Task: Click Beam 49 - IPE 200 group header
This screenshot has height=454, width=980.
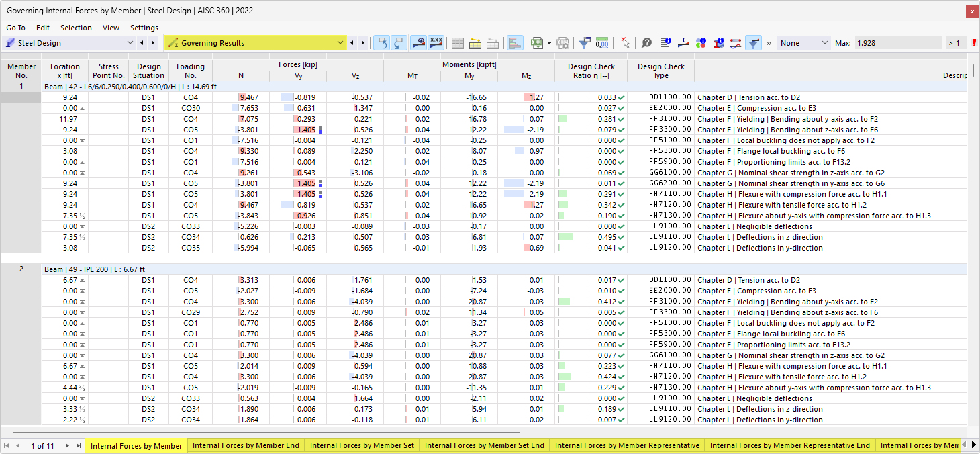Action: (505, 269)
